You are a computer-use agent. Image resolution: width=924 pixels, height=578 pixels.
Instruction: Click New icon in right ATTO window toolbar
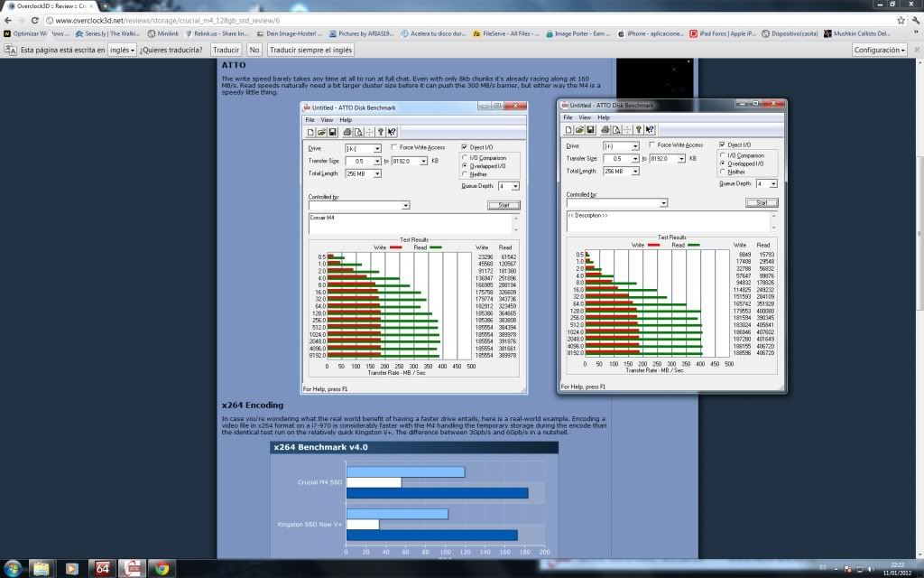tap(568, 130)
